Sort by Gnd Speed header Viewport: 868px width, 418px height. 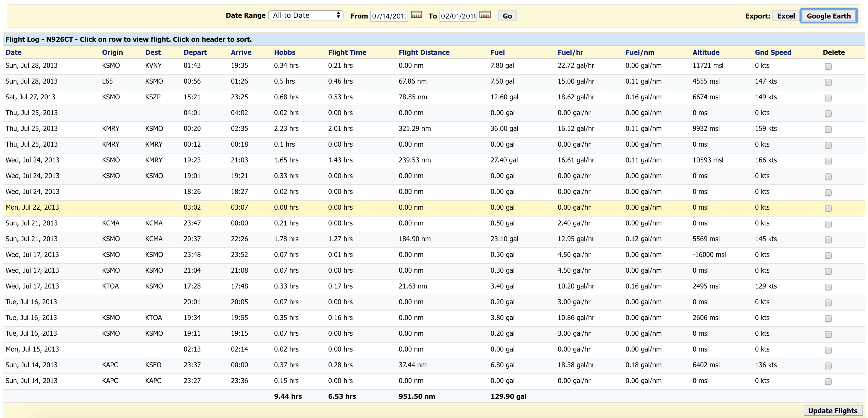pyautogui.click(x=773, y=52)
